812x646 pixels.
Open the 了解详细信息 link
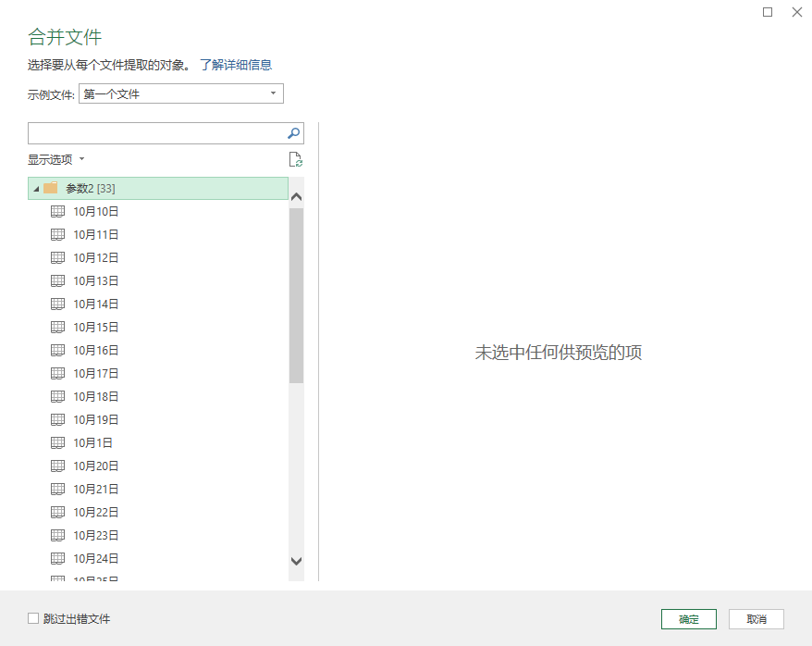[x=236, y=65]
